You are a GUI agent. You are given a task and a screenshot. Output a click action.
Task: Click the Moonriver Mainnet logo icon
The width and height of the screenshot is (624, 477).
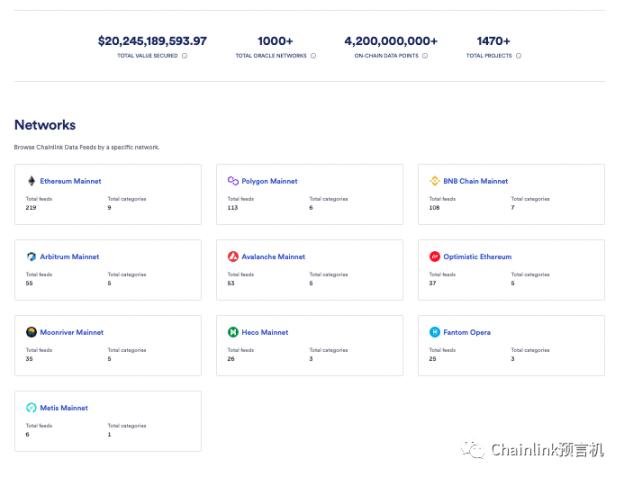point(31,332)
